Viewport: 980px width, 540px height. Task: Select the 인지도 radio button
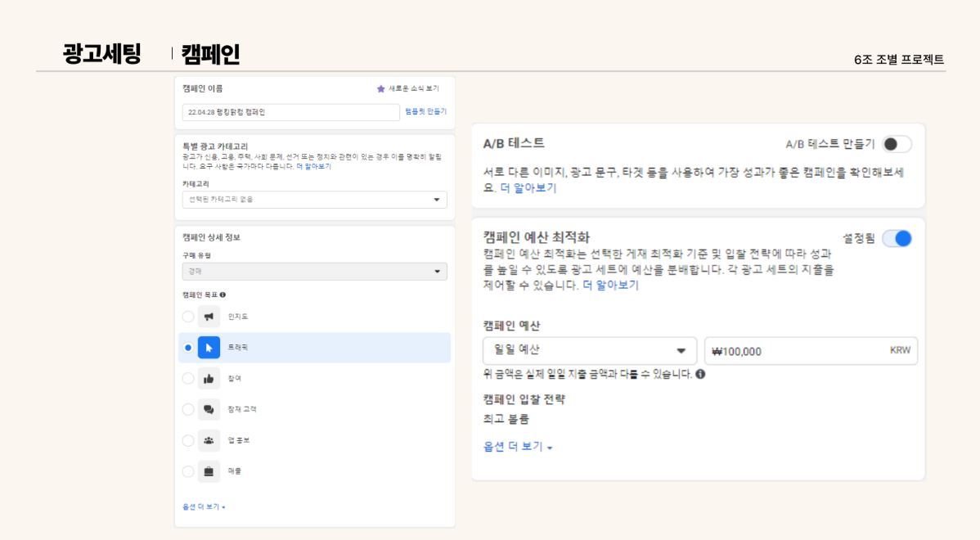188,317
